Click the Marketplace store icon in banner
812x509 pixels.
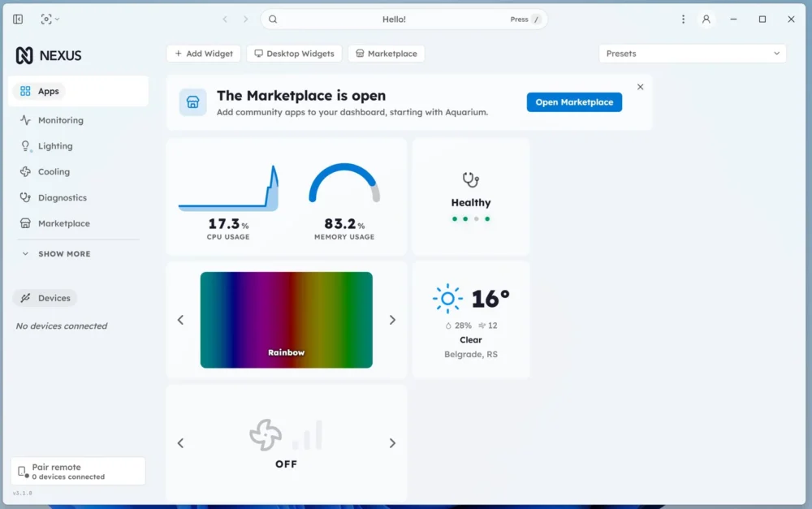192,102
